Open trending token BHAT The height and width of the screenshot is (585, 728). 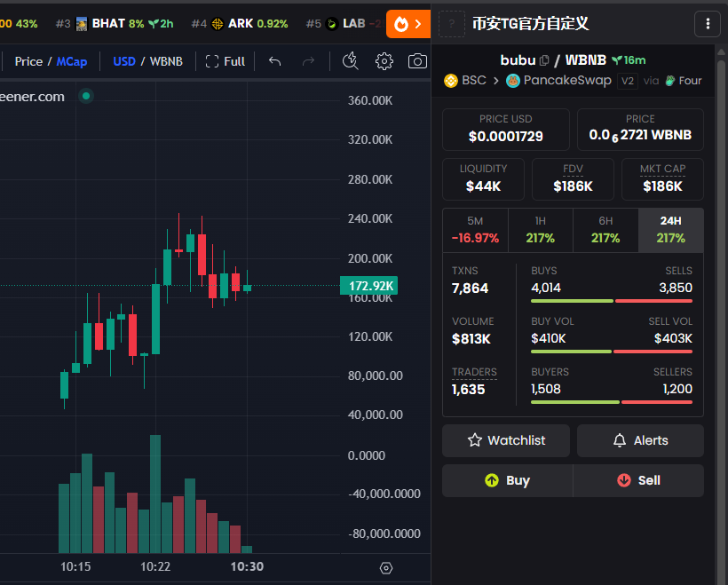(115, 24)
